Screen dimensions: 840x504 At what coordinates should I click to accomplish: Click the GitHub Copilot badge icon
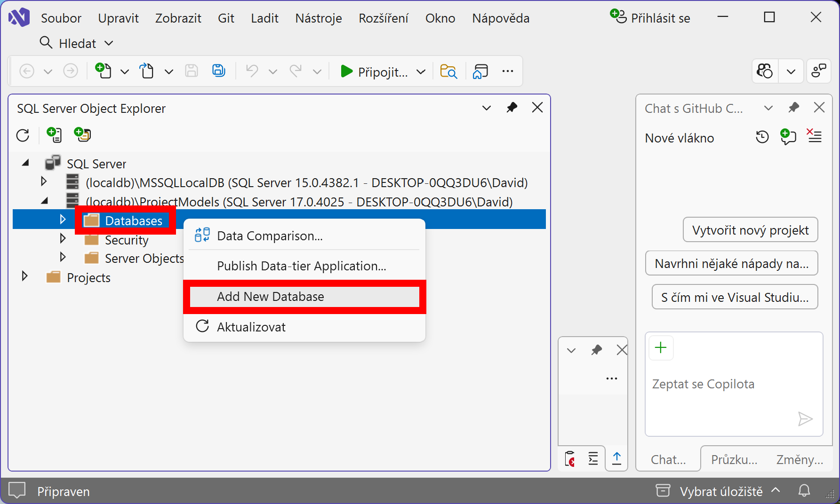coord(765,71)
